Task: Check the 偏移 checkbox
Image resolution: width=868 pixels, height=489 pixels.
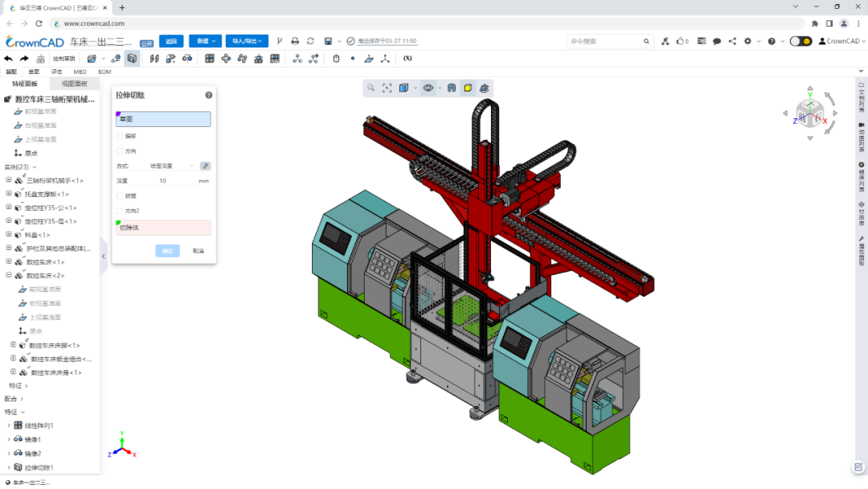Action: point(120,136)
